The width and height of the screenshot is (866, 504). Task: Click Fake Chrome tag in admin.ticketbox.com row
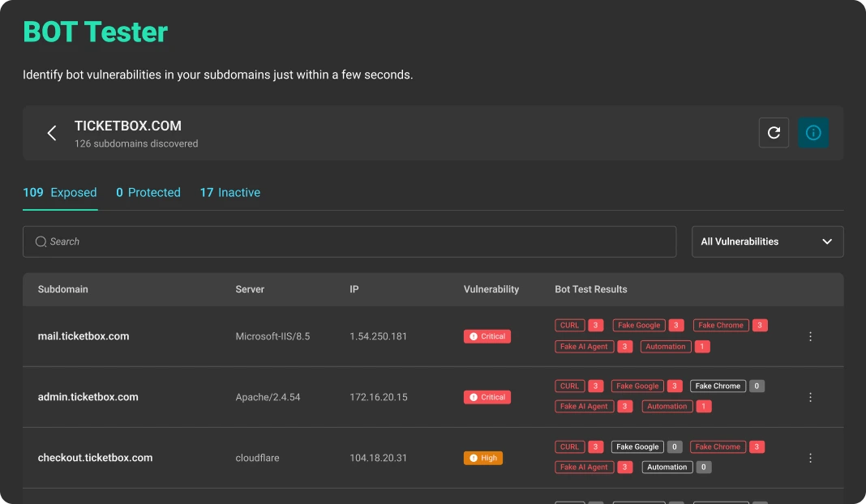718,387
